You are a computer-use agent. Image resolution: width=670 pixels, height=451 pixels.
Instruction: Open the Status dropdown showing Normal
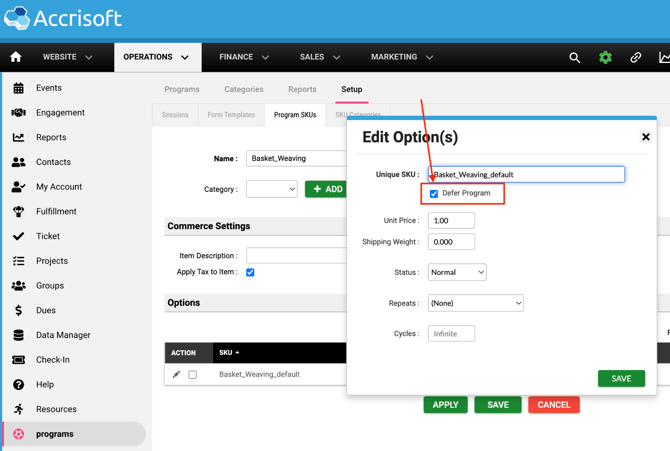pyautogui.click(x=457, y=272)
